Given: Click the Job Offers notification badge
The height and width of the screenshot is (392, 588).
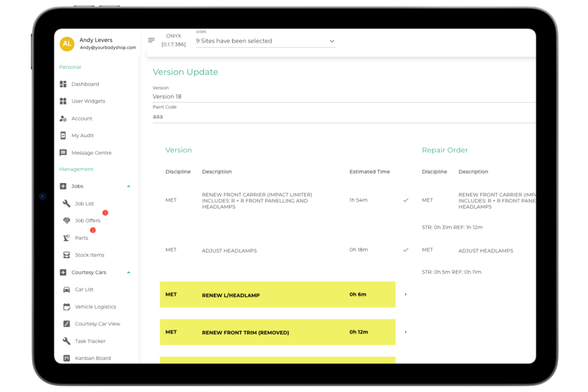Looking at the screenshot, I should pyautogui.click(x=106, y=213).
